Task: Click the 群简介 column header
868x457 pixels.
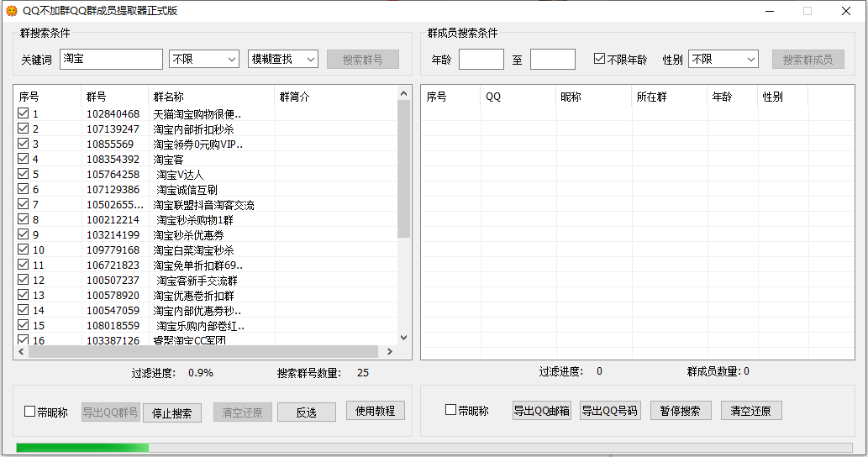Action: (x=336, y=97)
